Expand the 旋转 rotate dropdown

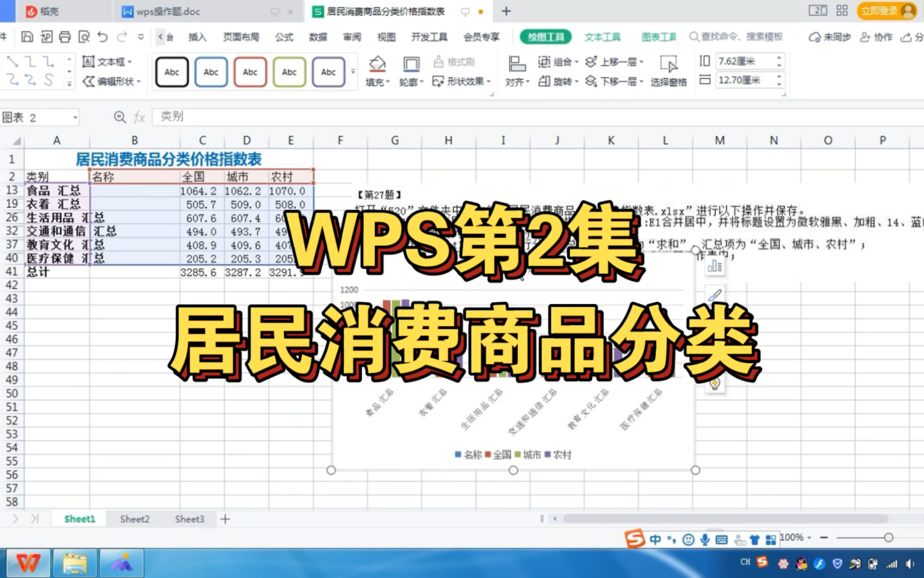[576, 82]
